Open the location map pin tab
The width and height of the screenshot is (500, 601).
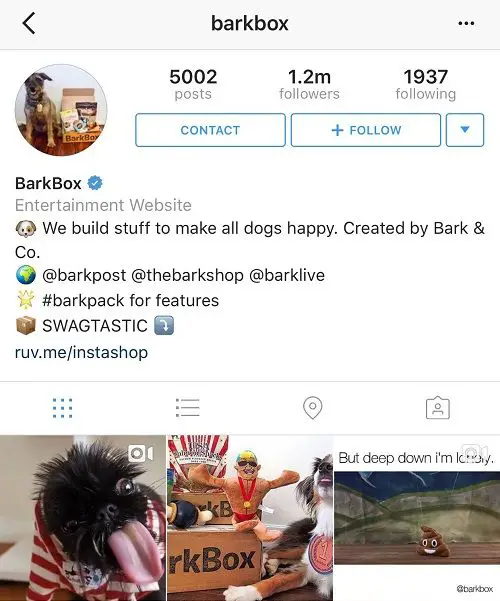point(312,407)
